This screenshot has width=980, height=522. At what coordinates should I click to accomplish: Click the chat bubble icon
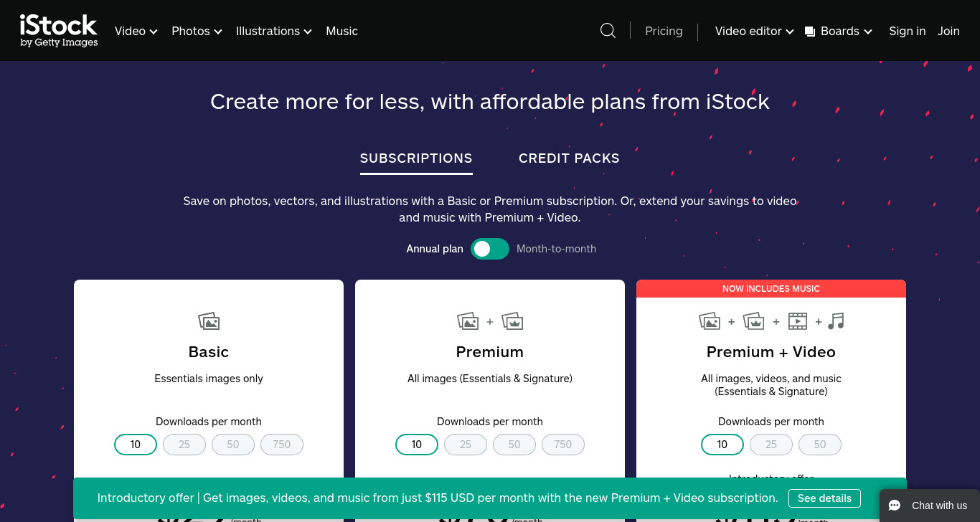click(x=895, y=506)
